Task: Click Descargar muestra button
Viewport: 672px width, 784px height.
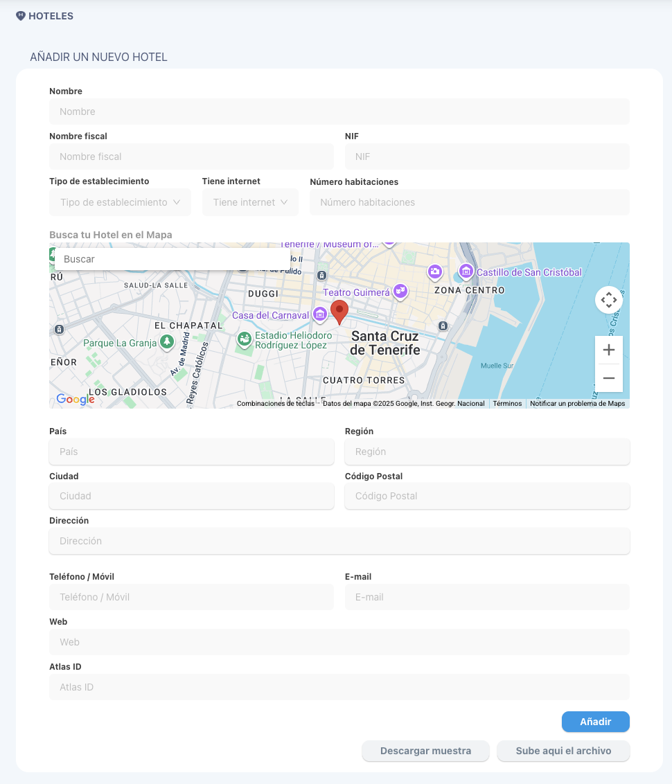Action: point(425,751)
